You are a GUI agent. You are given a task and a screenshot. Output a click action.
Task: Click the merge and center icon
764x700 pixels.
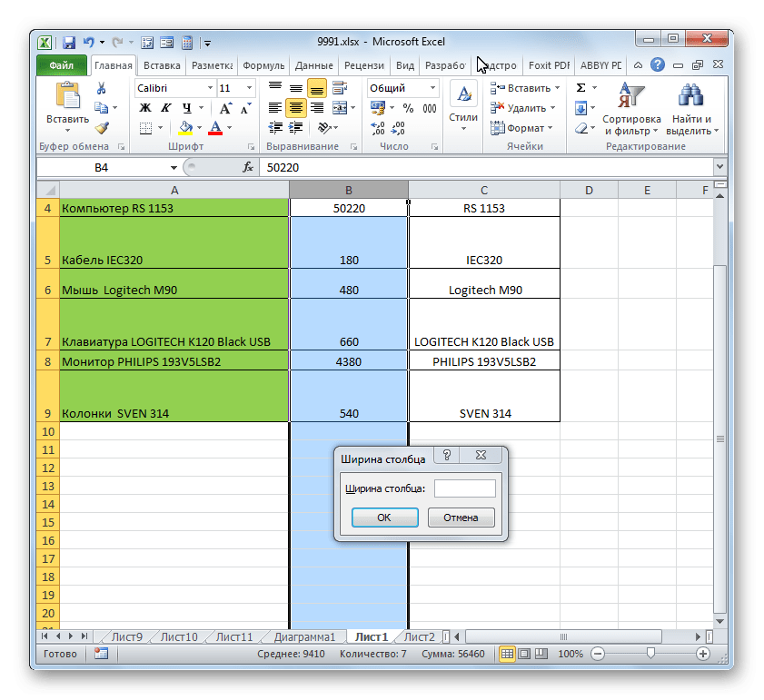(340, 108)
